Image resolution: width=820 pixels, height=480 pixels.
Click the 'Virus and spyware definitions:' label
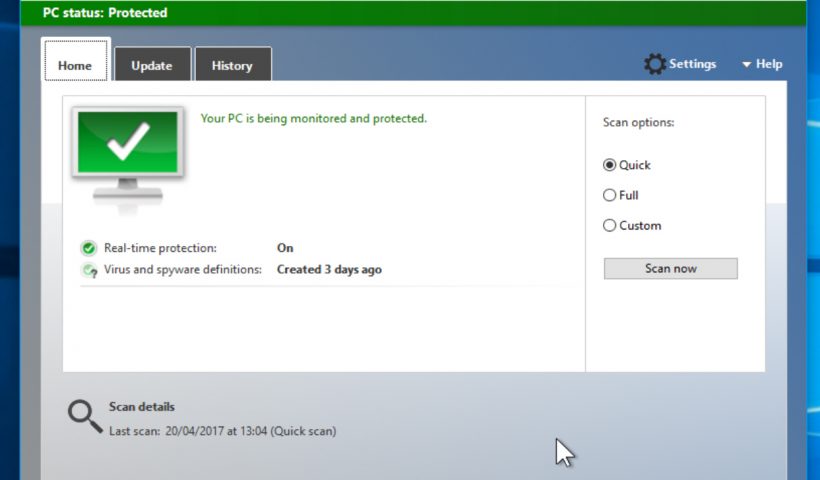[x=183, y=270]
